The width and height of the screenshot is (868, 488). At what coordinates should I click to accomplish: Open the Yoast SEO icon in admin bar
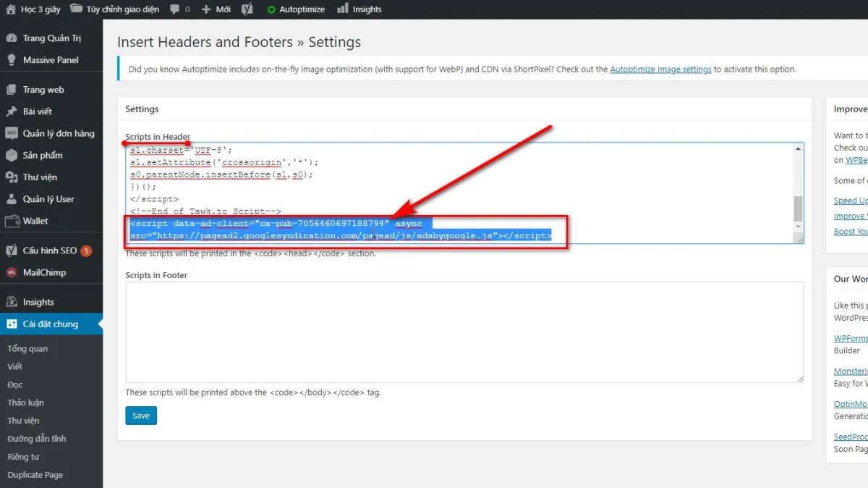pyautogui.click(x=247, y=9)
